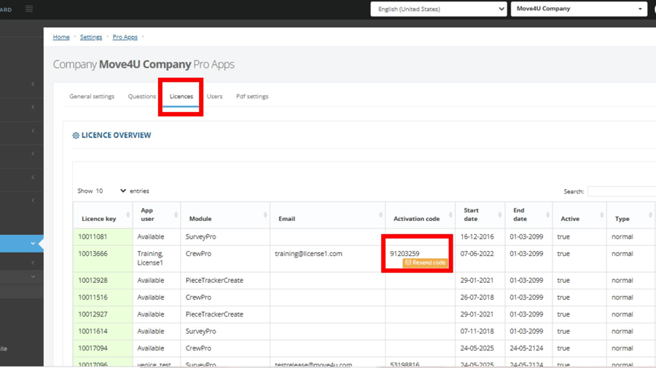Focus the table Search field
Screen dimensions: 656x368
[622, 192]
